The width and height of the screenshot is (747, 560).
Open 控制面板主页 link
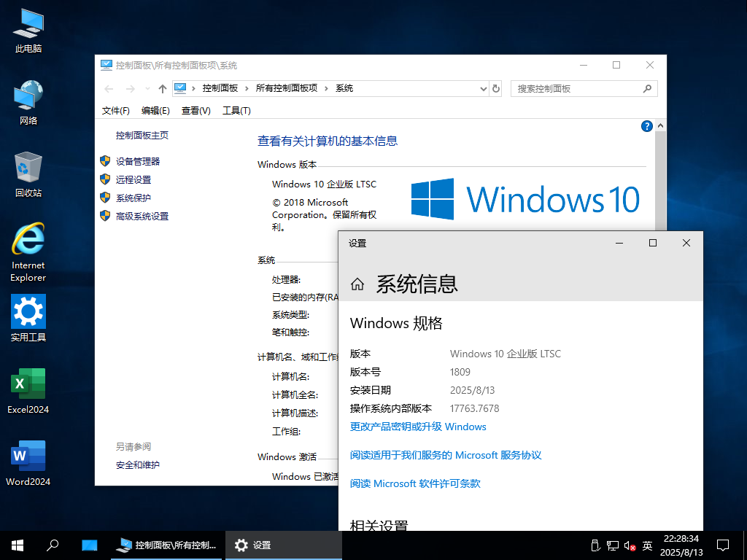pos(142,135)
